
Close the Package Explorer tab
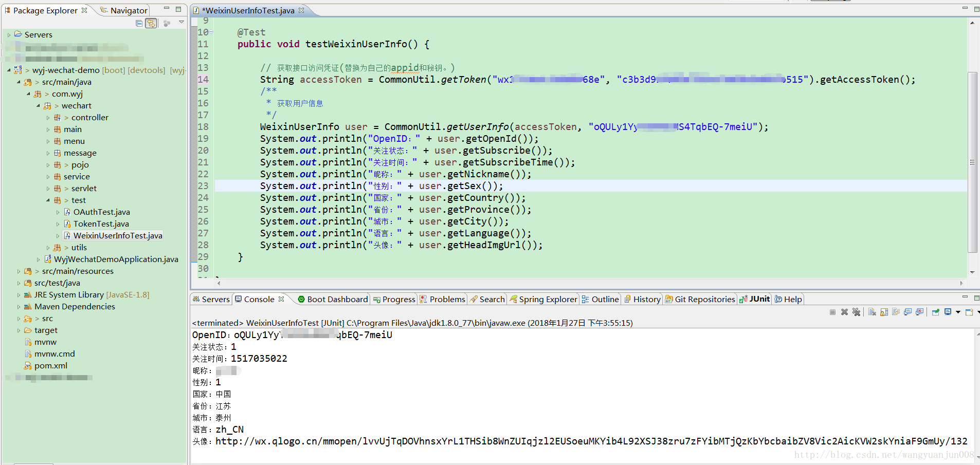[84, 10]
